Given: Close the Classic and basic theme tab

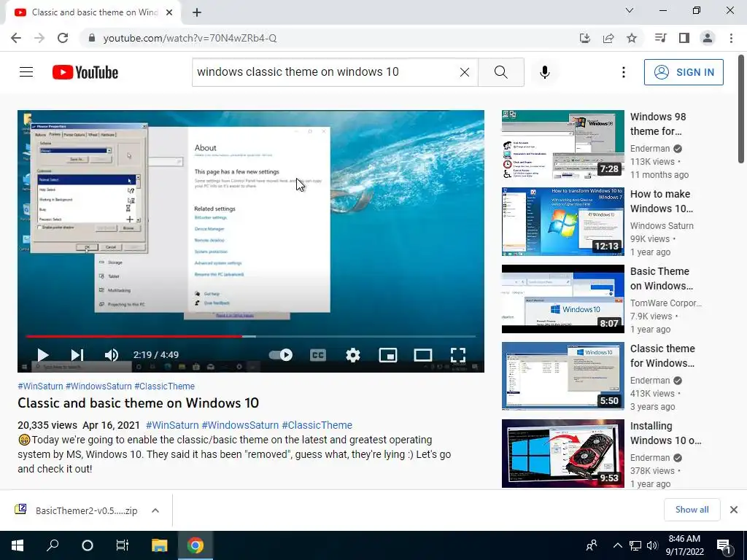Looking at the screenshot, I should (169, 13).
